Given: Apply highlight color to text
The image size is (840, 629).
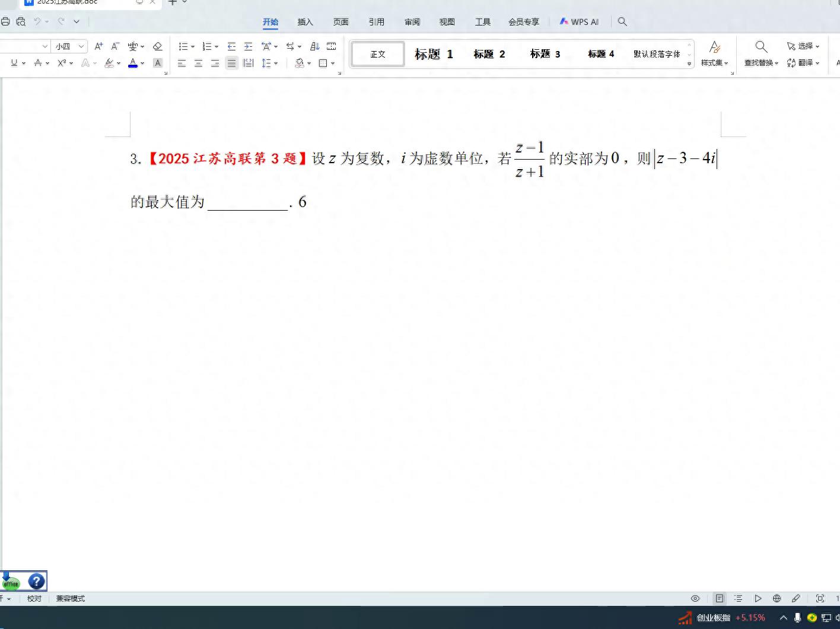Looking at the screenshot, I should (x=109, y=62).
